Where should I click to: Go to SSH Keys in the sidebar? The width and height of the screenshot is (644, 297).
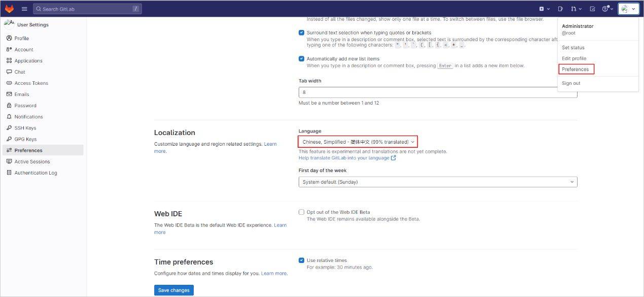(x=25, y=128)
